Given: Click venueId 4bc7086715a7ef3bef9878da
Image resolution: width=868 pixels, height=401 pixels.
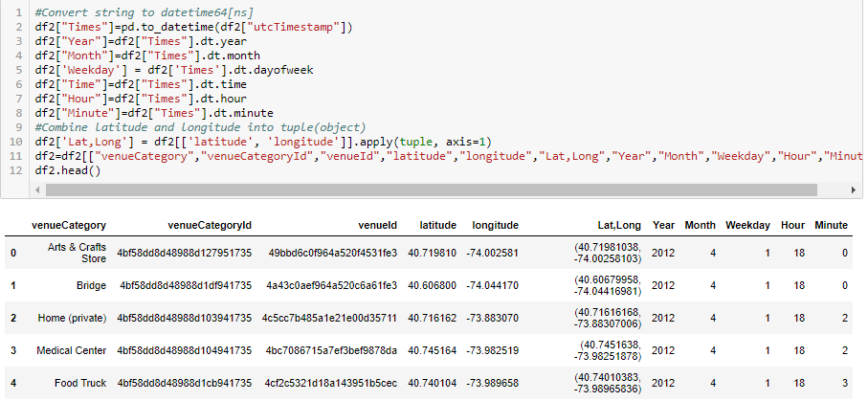Looking at the screenshot, I should pyautogui.click(x=331, y=350).
